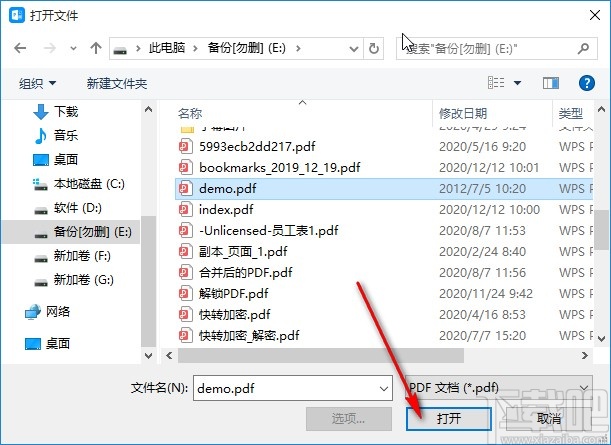The height and width of the screenshot is (445, 611).
Task: Click the search magnifier icon
Action: pos(583,49)
